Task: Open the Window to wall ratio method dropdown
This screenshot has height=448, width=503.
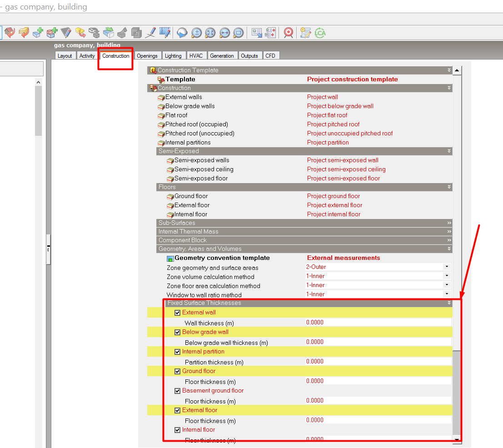Action: (x=447, y=294)
